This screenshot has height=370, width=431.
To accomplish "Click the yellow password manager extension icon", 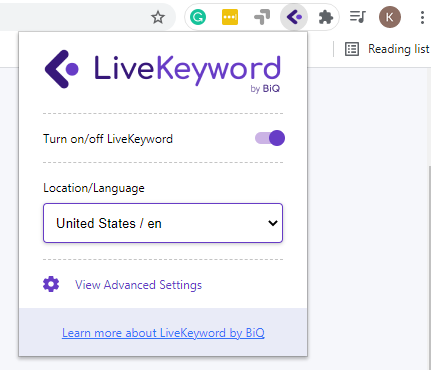I will 230,17.
